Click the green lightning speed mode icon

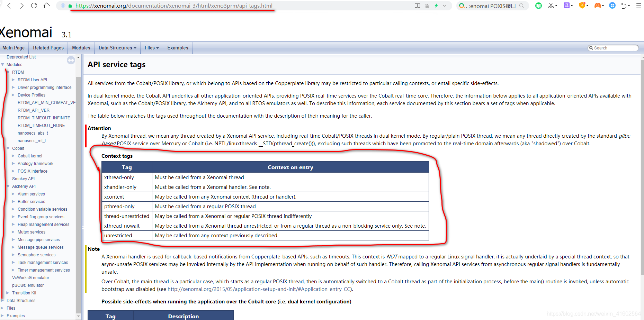point(436,6)
